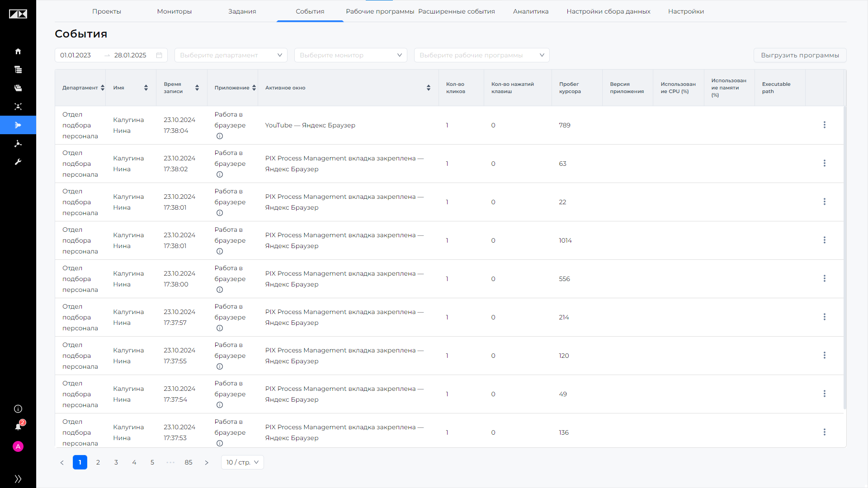This screenshot has height=488, width=868.
Task: Open the Выберите департамент dropdown
Action: 231,55
